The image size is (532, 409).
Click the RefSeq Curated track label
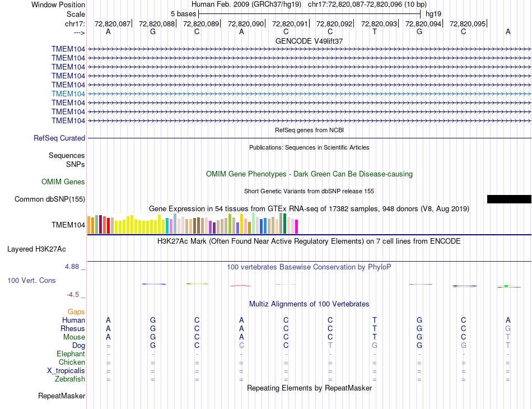tap(59, 138)
